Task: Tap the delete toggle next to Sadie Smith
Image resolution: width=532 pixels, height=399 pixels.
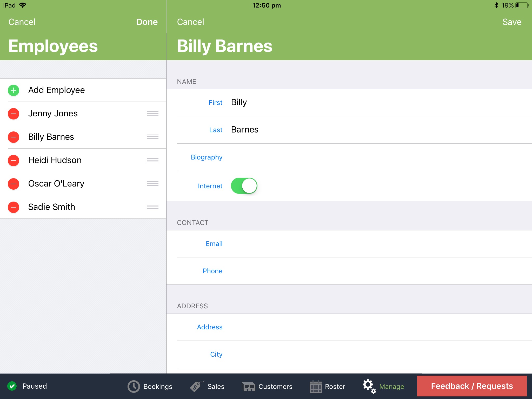Action: 13,207
